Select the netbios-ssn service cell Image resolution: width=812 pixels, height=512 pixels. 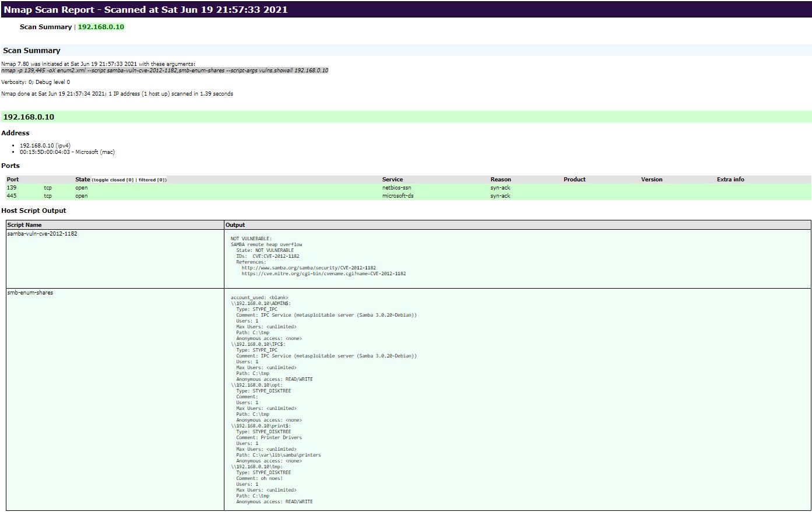[396, 188]
